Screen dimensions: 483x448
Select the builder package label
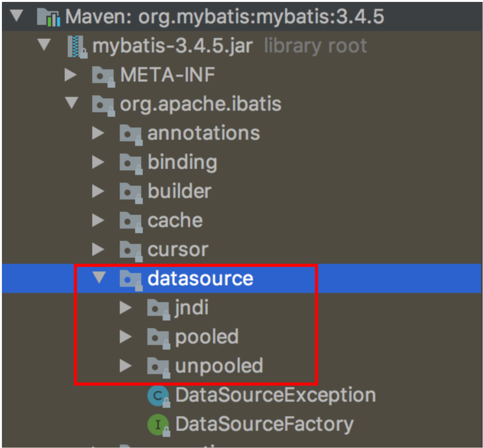tap(179, 191)
